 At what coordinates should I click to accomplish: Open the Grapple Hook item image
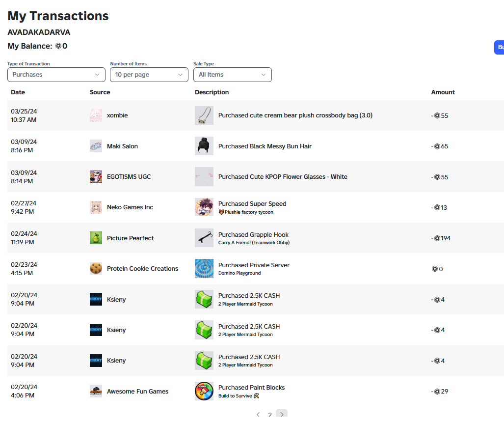204,238
